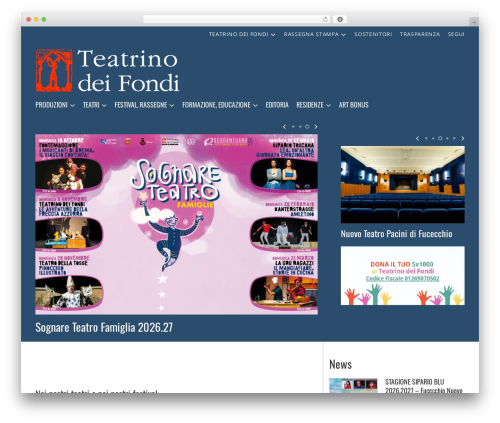Go to next slide in sidebar slider
The height and width of the screenshot is (423, 500).
click(x=463, y=138)
